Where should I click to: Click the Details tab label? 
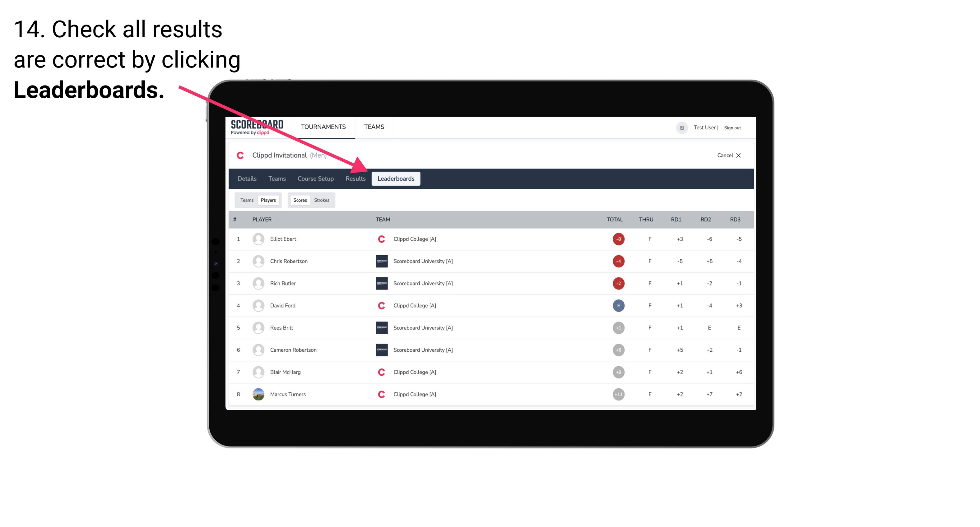(246, 178)
